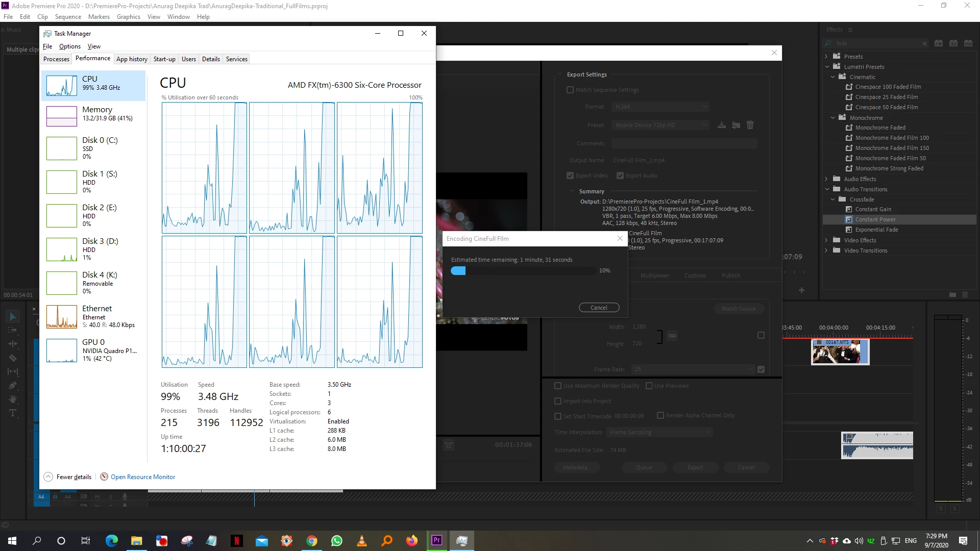
Task: Select the Selection tool arrow icon
Action: tap(13, 317)
